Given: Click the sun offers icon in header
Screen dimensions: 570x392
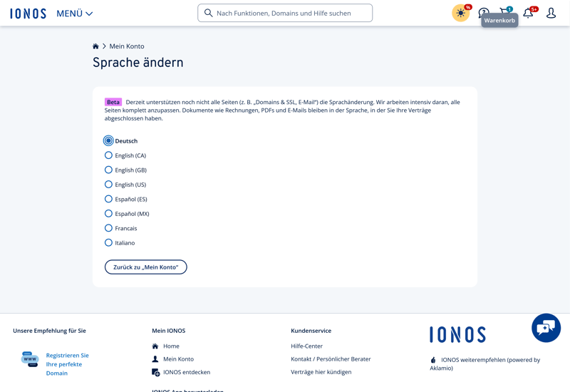Looking at the screenshot, I should (460, 13).
